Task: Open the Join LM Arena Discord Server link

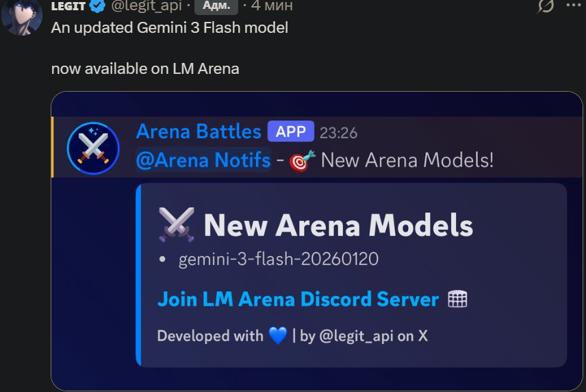Action: coord(298,300)
